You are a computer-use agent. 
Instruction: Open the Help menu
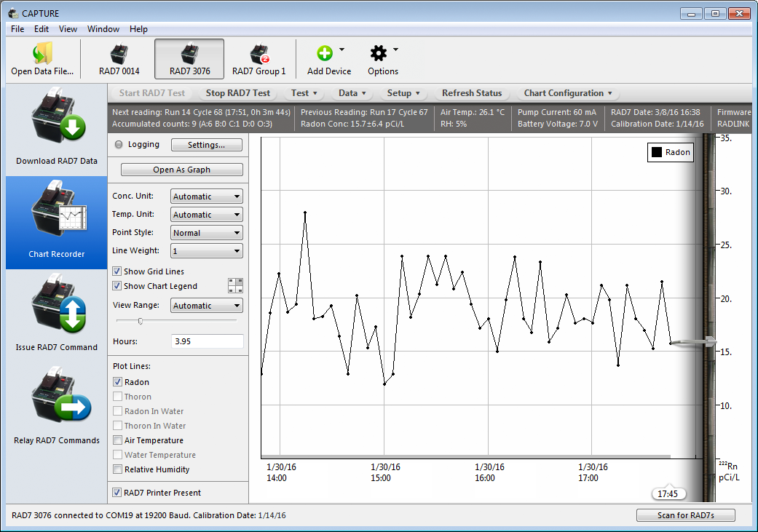click(138, 29)
